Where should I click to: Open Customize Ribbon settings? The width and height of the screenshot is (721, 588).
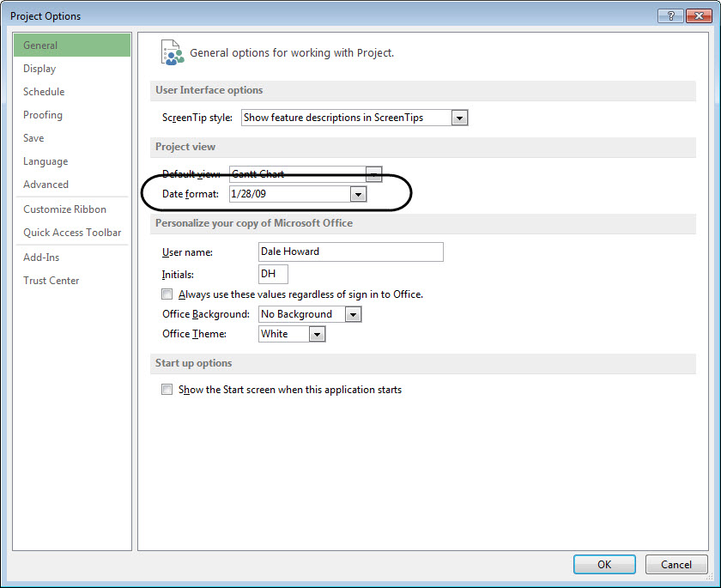72,209
